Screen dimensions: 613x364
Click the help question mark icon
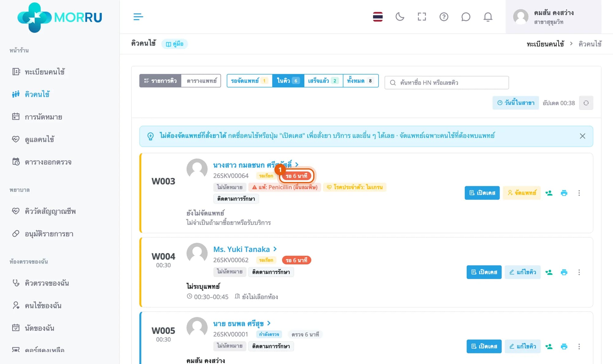coord(444,17)
